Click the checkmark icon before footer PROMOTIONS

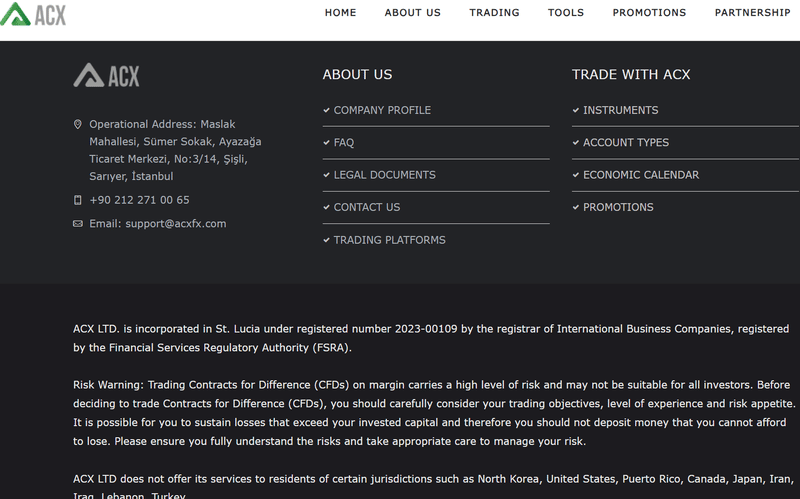click(x=576, y=207)
